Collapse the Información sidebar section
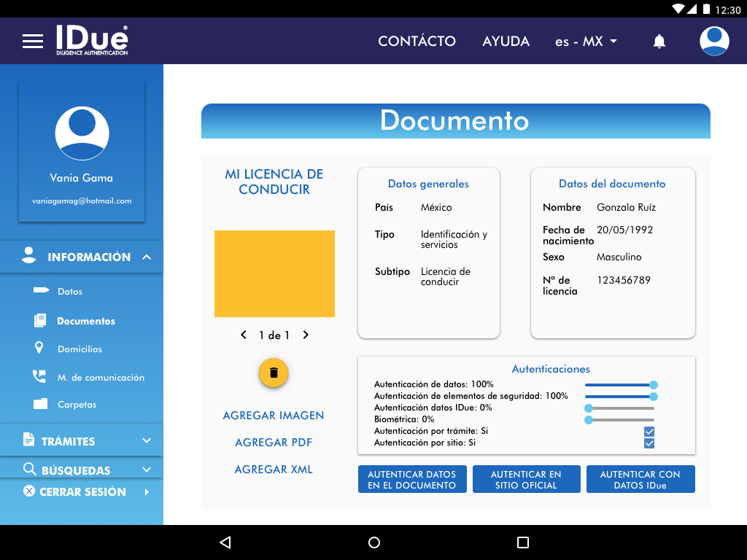This screenshot has width=747, height=560. click(x=147, y=257)
